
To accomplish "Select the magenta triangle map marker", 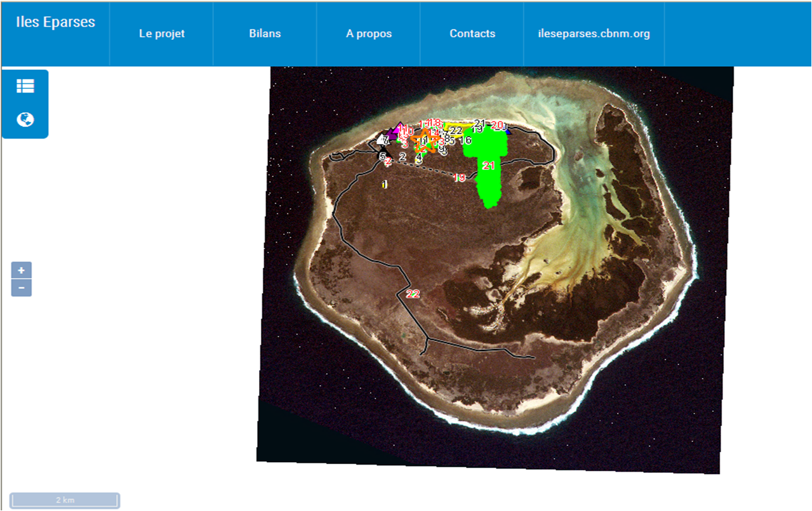I will click(x=399, y=129).
